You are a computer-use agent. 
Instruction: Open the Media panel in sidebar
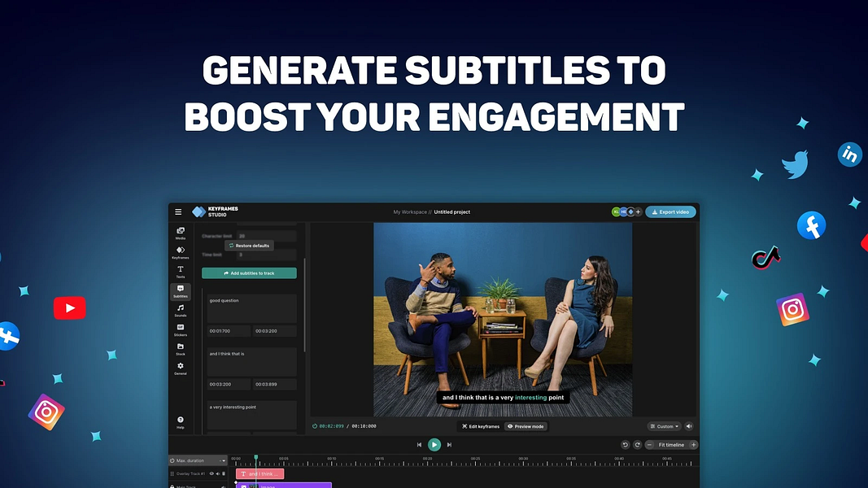(x=181, y=233)
